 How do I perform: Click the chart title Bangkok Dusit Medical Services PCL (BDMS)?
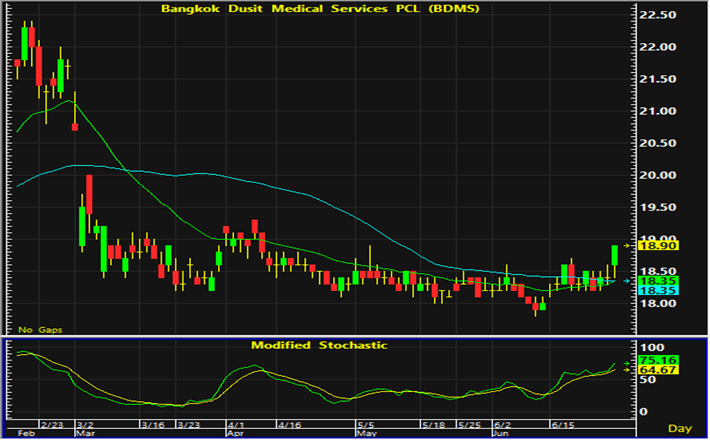click(x=321, y=9)
